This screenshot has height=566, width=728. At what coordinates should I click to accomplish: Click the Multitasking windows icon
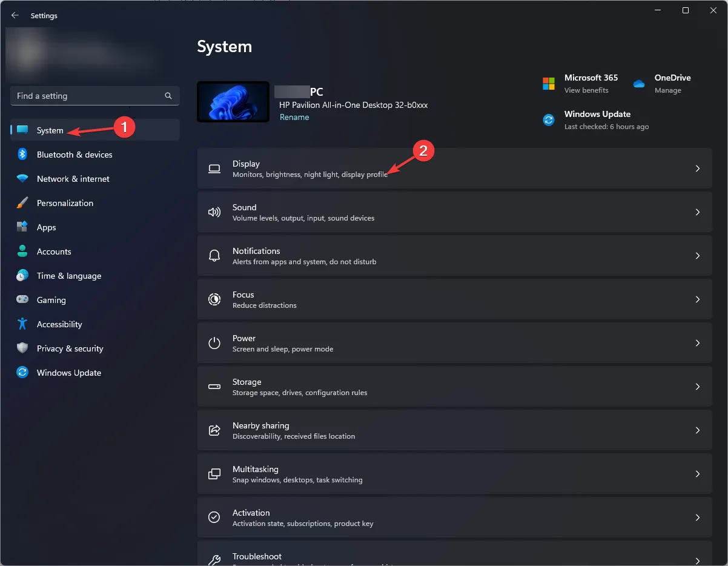[x=214, y=474]
